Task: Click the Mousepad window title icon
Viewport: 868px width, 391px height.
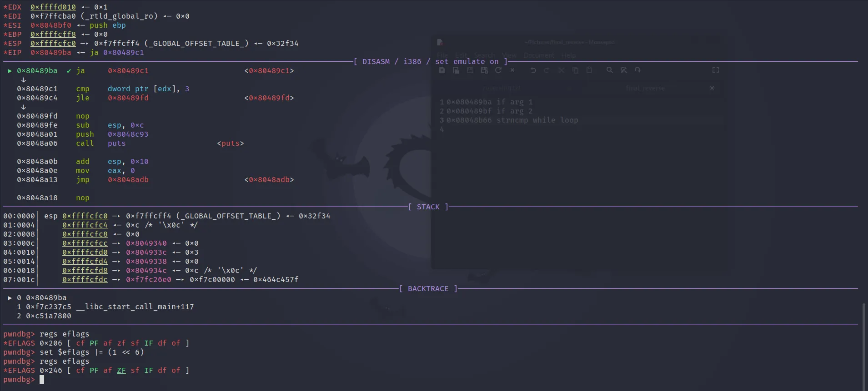Action: (x=440, y=42)
